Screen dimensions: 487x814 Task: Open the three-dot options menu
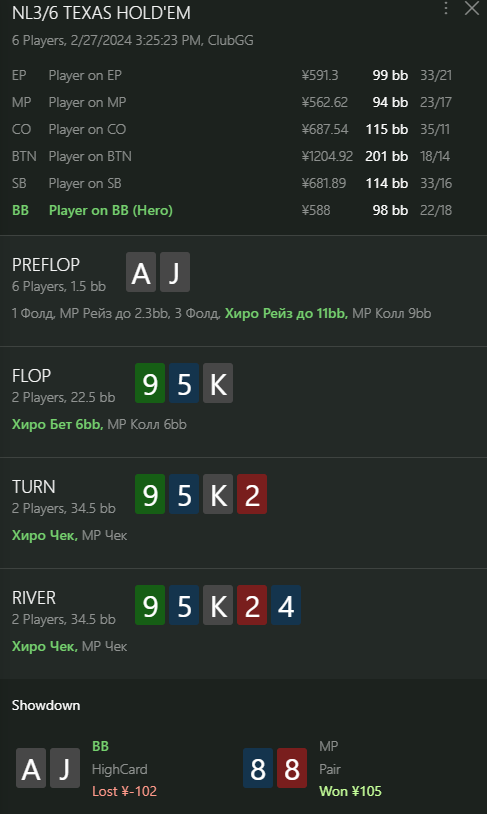tap(445, 8)
